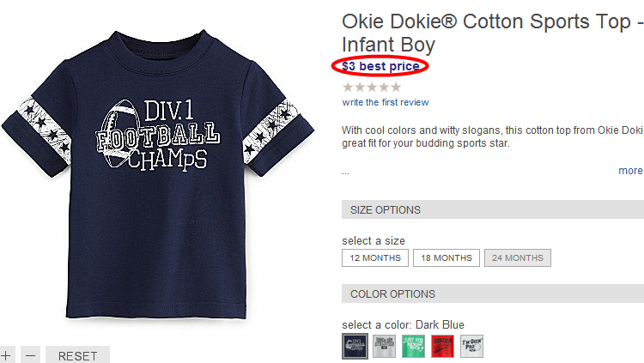
Task: Select the Dark Blue color swatch
Action: coord(355,346)
